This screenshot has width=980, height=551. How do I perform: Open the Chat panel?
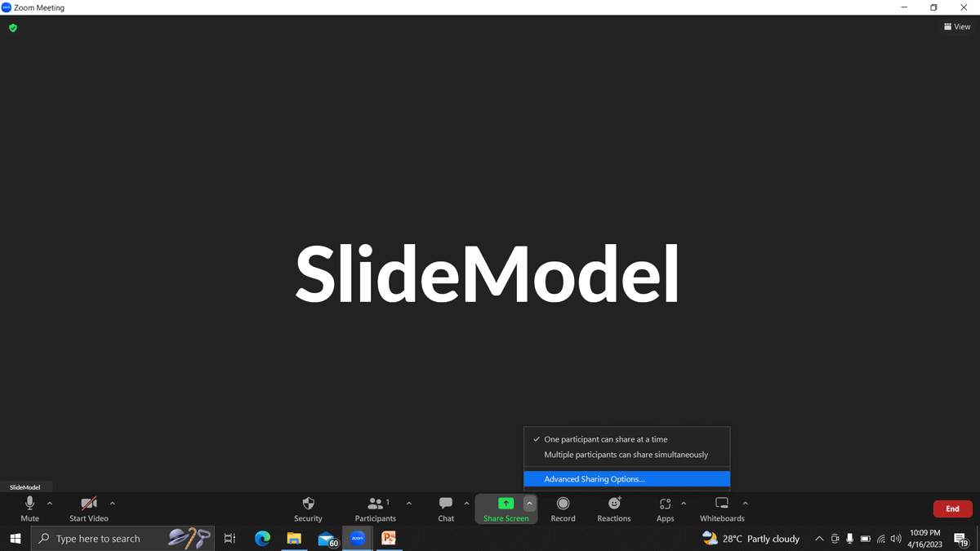pos(446,509)
